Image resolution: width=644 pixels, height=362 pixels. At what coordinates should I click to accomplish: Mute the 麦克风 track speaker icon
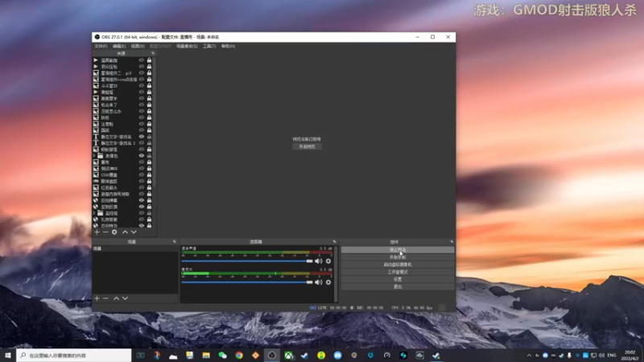[x=319, y=282]
